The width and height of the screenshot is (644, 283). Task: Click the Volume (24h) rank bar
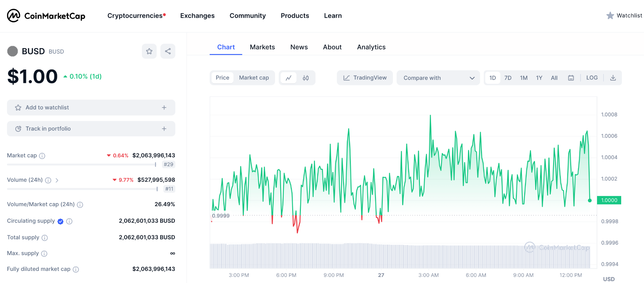(x=83, y=189)
